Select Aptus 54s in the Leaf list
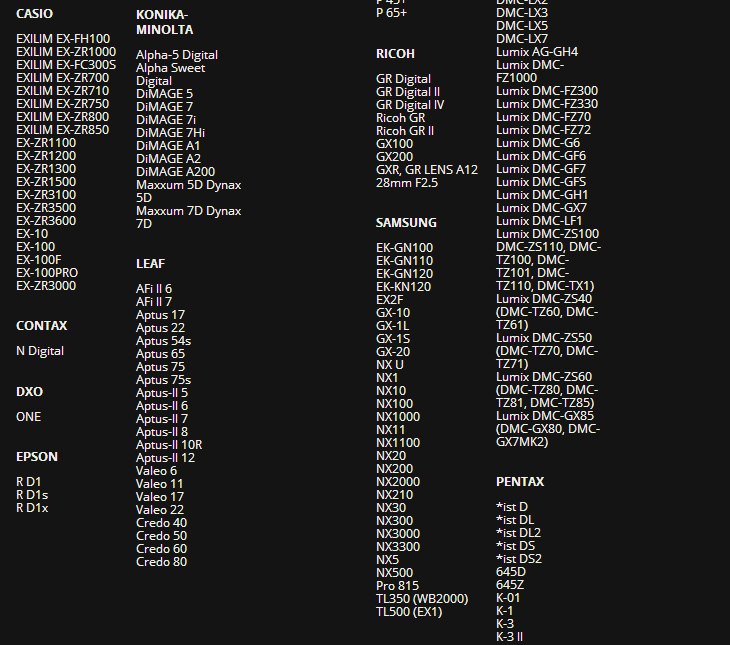730x645 pixels. 164,341
